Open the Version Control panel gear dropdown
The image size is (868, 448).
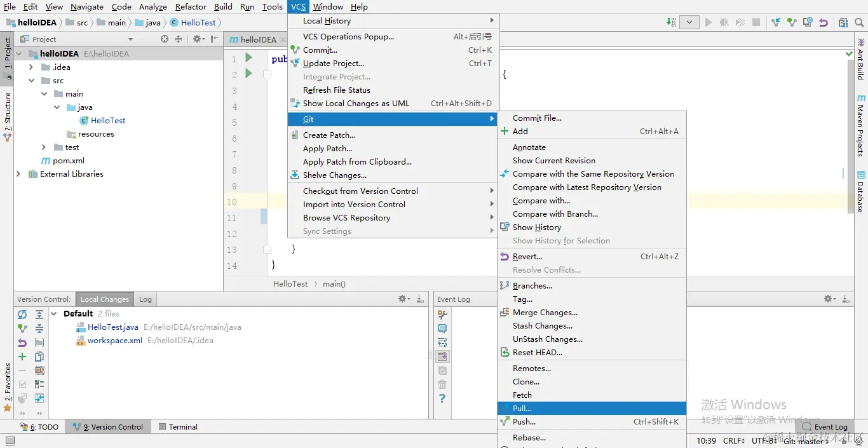403,299
